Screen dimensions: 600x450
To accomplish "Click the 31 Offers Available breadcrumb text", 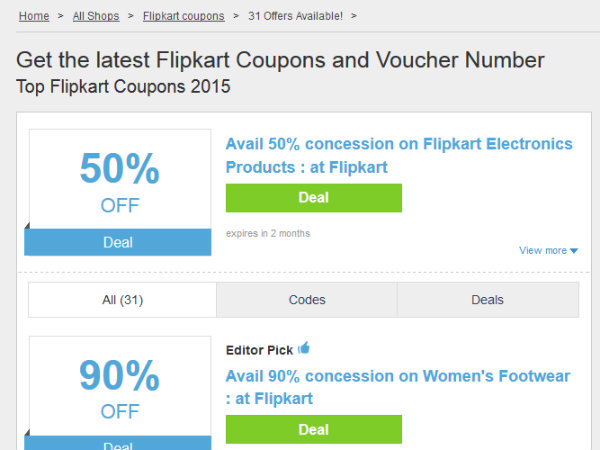I will 296,16.
